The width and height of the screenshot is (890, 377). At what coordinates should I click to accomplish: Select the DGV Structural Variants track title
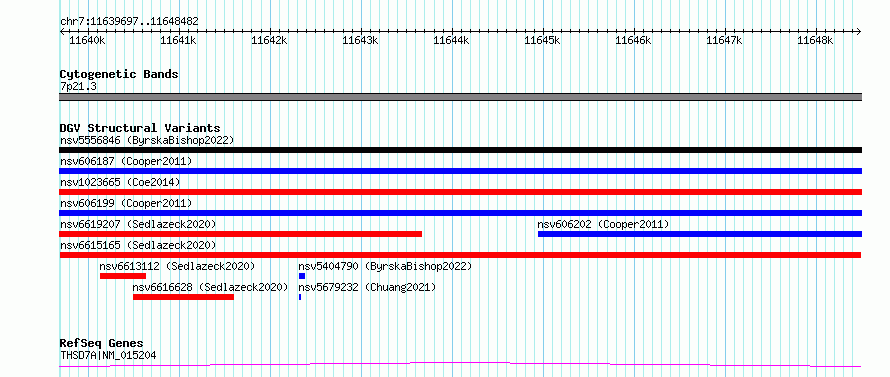click(140, 128)
